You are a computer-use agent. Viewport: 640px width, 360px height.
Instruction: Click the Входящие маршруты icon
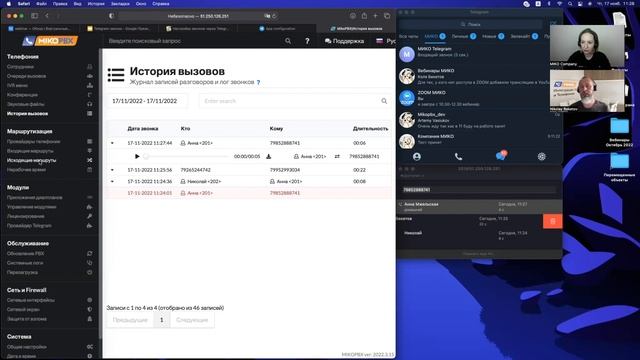point(90,151)
